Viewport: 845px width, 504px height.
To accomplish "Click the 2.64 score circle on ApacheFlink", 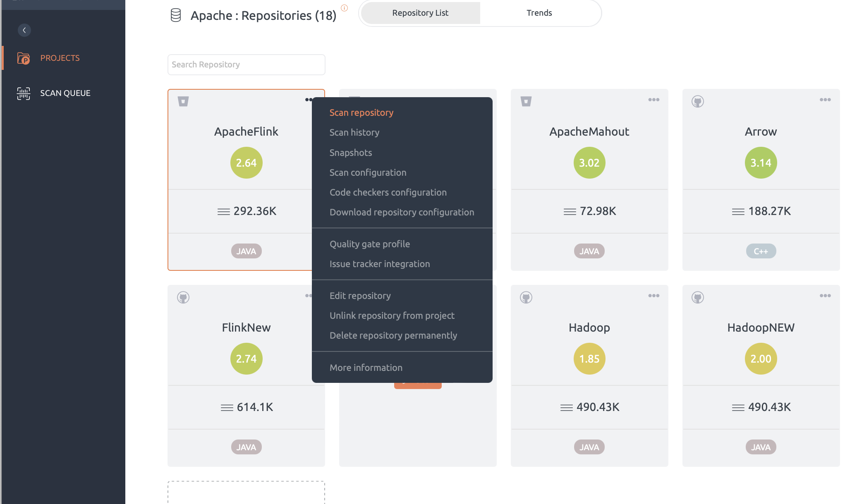I will point(246,163).
